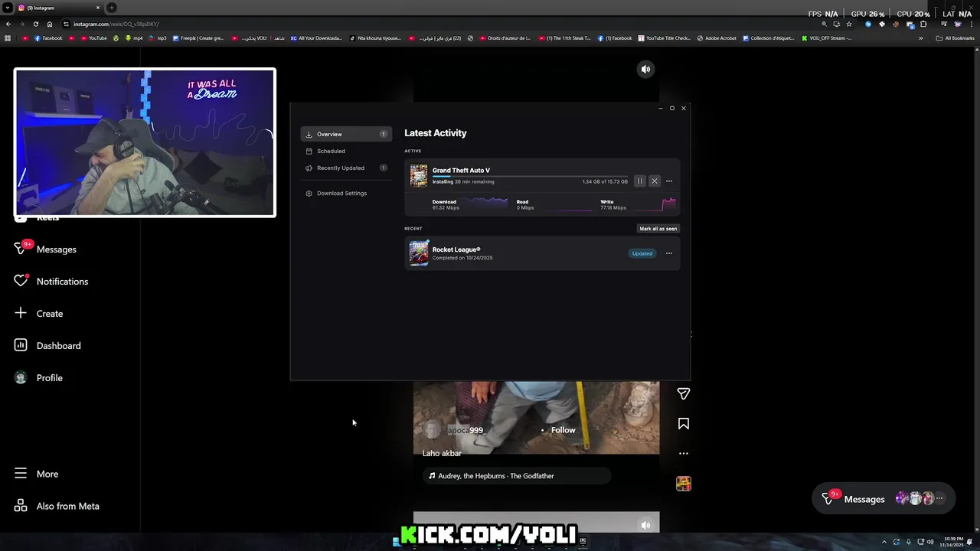The height and width of the screenshot is (551, 980).
Task: Open more options for Grand Theft Auto V
Action: click(x=669, y=181)
